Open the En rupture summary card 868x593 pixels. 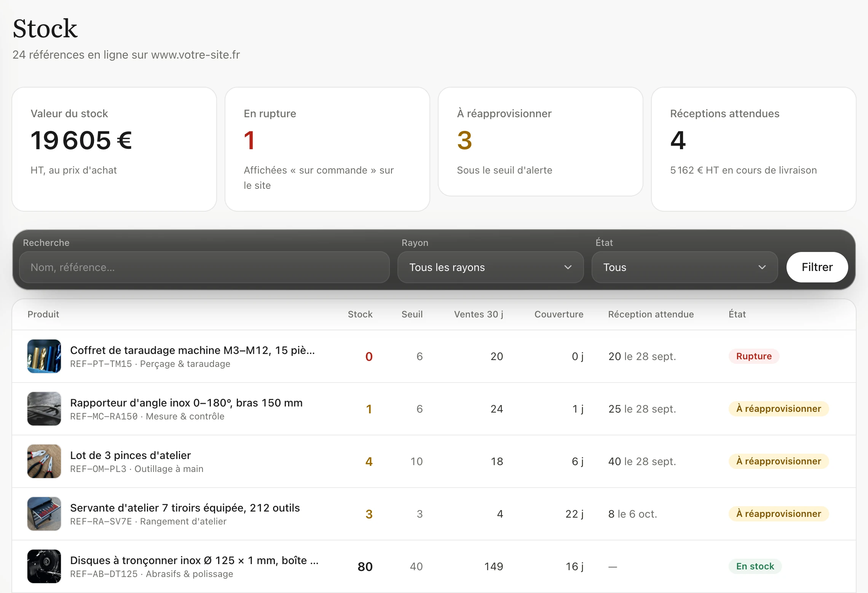tap(327, 149)
